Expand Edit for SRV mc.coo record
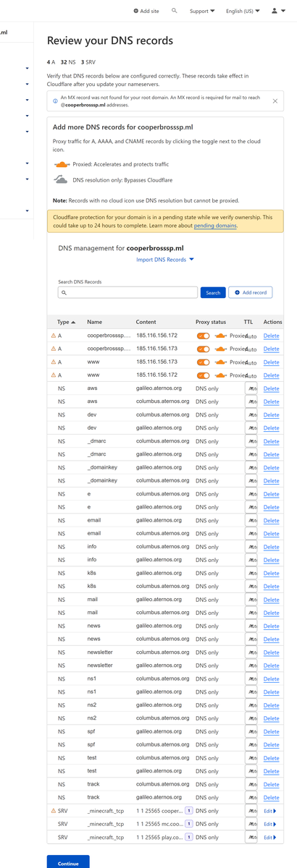This screenshot has height=868, width=297. [x=270, y=824]
